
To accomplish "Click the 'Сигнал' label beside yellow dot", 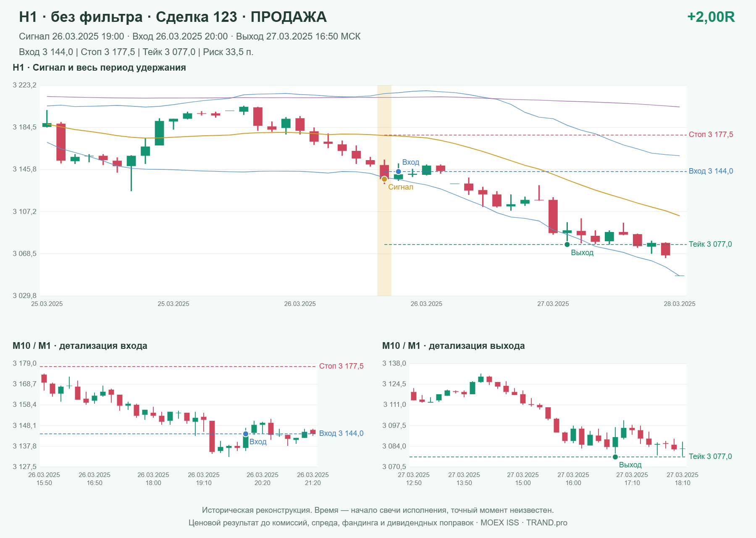I will [401, 187].
